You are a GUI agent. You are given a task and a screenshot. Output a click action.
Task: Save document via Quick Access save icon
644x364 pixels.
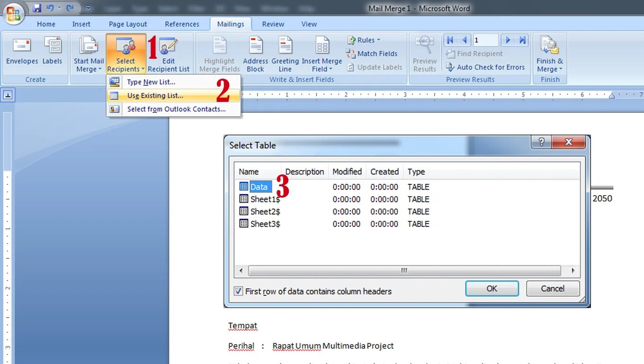point(37,8)
